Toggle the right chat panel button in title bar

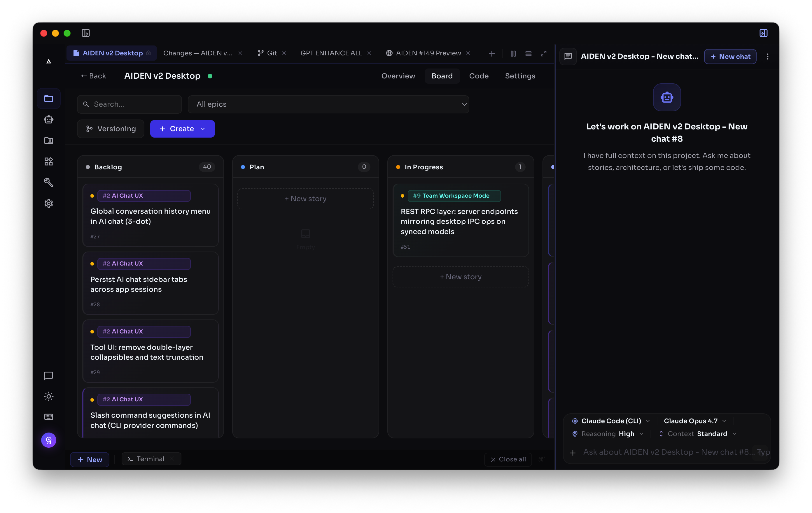coord(764,33)
